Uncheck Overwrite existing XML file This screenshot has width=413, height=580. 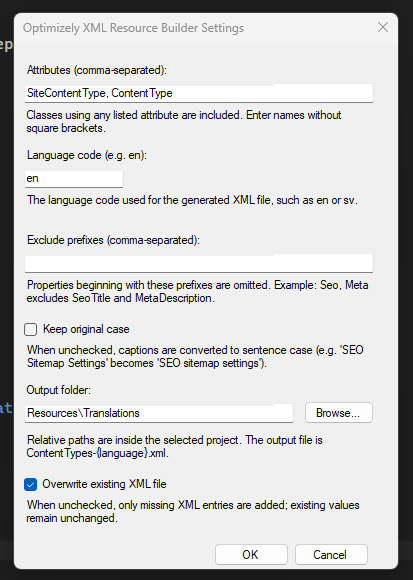31,484
